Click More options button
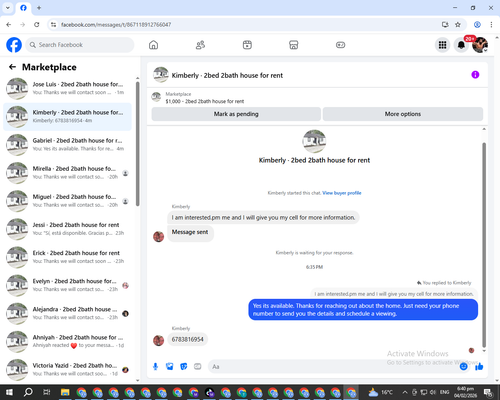500x400 pixels. coord(403,114)
